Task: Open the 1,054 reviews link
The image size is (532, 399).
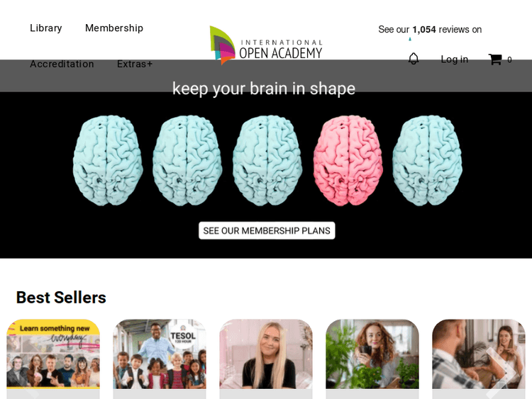Action: (430, 30)
